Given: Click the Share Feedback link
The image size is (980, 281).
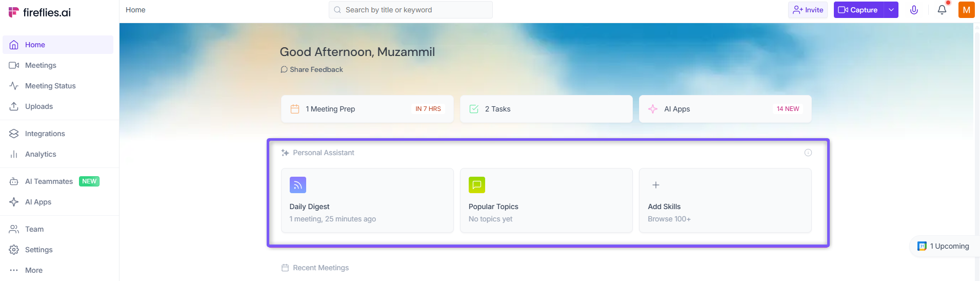Looking at the screenshot, I should point(316,69).
